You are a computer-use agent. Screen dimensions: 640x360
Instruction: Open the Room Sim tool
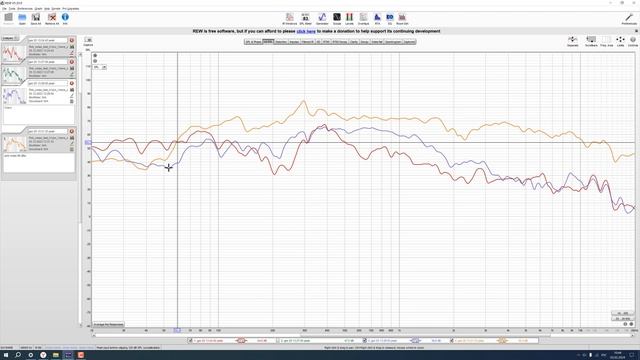point(402,18)
